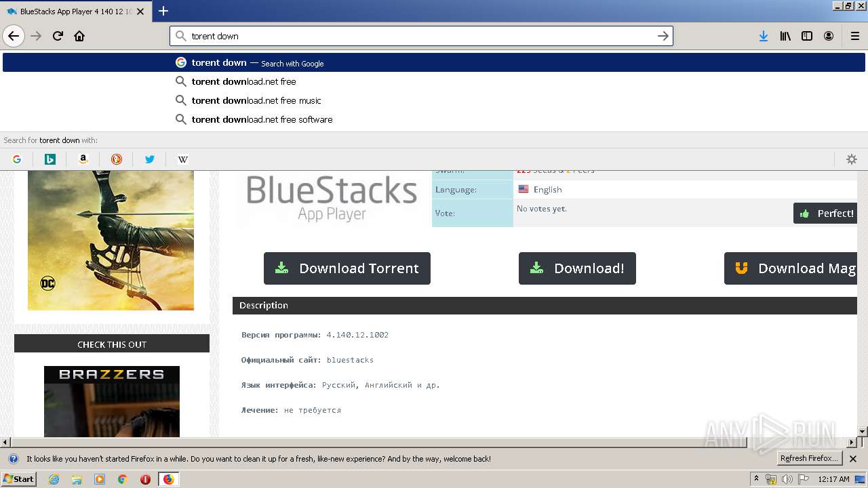This screenshot has height=488, width=868.
Task: Search with Twitter one-off engine icon
Action: [150, 159]
